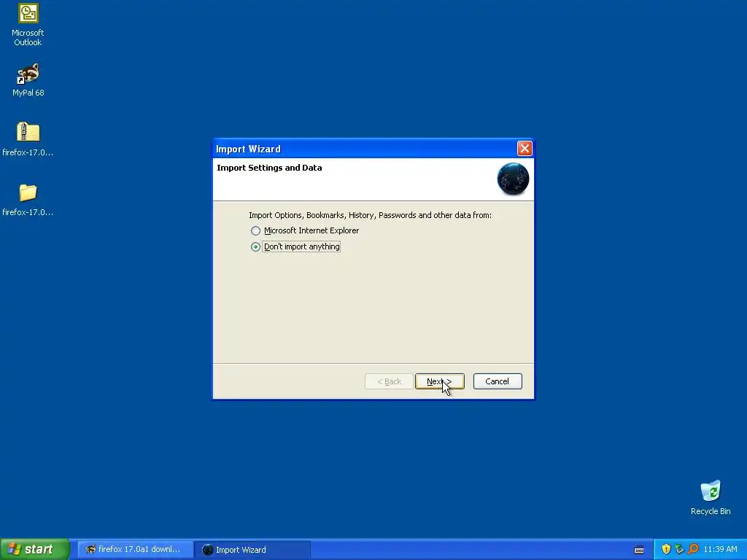Switch to firefox 17.0a1 download taskbar item
747x560 pixels.
click(135, 550)
